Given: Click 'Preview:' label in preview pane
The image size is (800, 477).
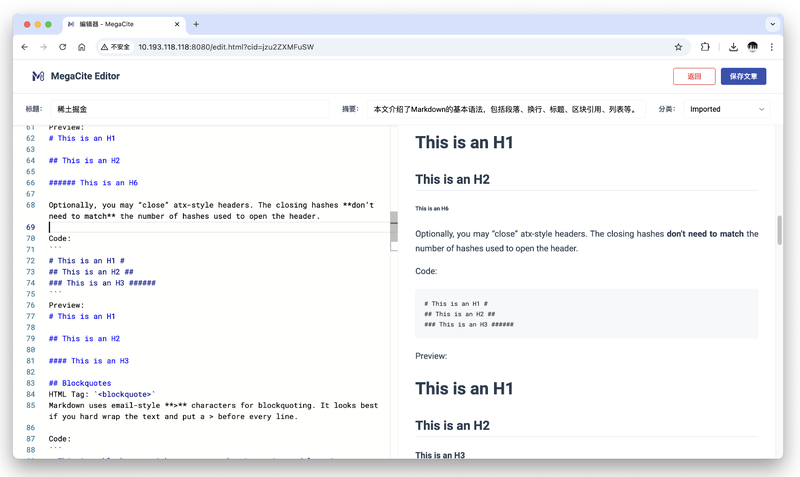Looking at the screenshot, I should [x=431, y=356].
